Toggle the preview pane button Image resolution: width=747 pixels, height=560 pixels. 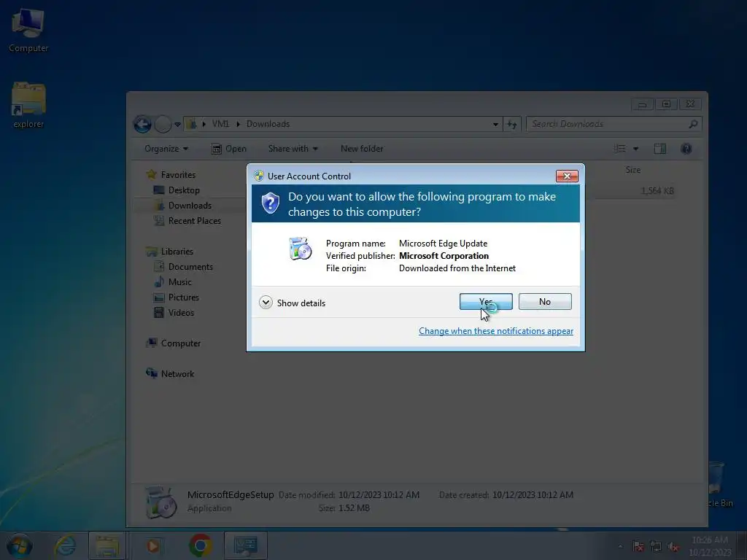(659, 149)
